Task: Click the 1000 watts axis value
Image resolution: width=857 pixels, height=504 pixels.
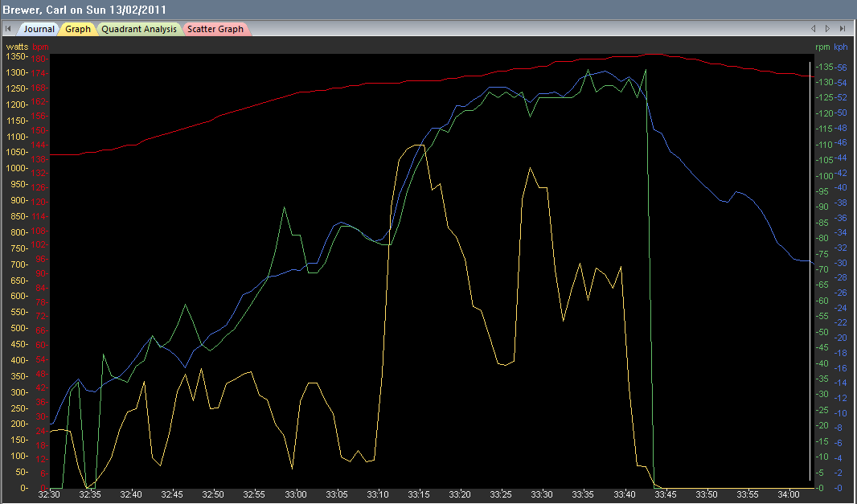Action: point(16,169)
